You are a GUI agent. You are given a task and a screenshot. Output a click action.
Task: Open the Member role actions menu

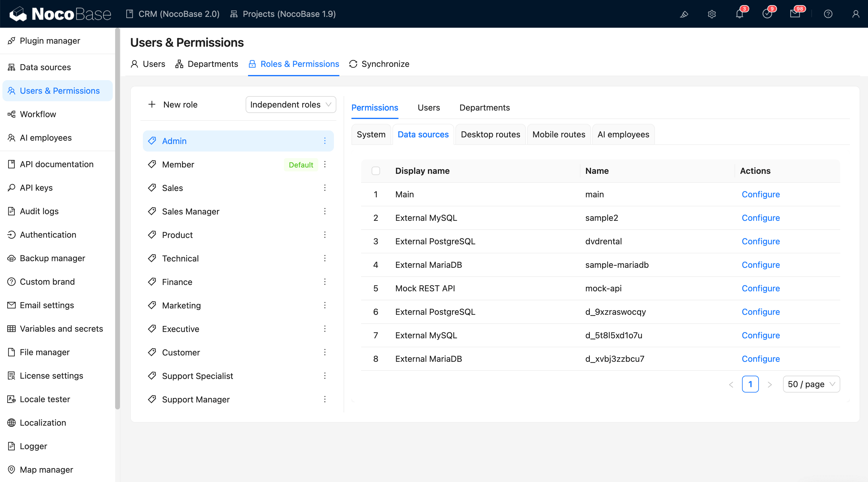click(325, 164)
